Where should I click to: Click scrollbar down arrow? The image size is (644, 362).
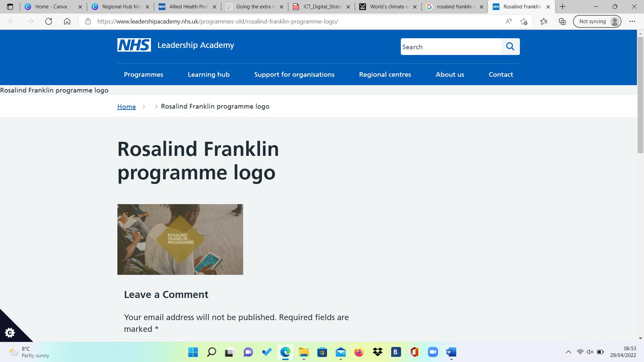[640, 339]
